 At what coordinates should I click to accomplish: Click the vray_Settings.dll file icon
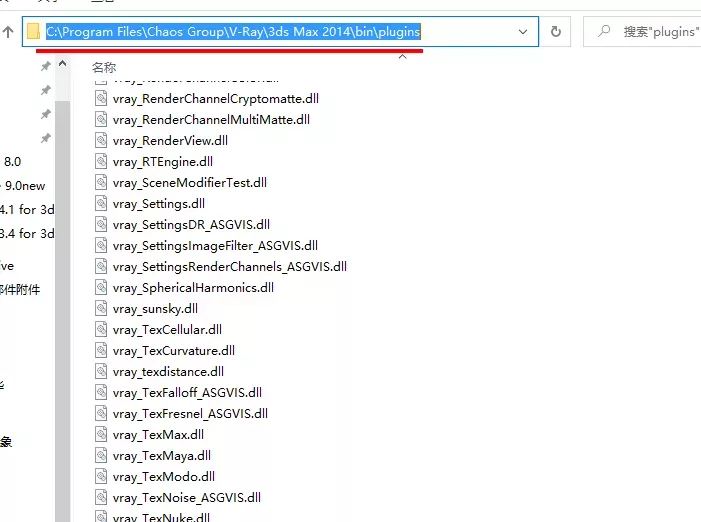coord(101,203)
